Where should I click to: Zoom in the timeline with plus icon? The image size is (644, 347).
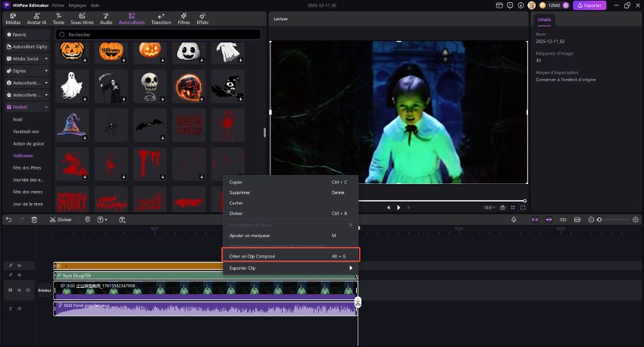pyautogui.click(x=636, y=220)
